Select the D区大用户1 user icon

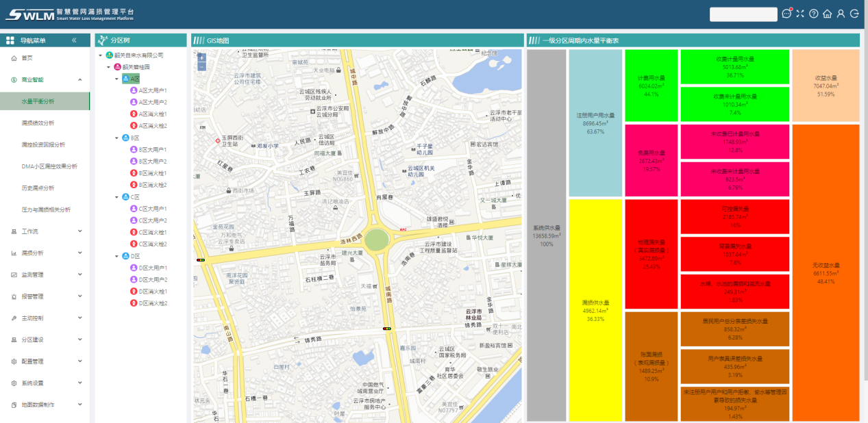click(134, 268)
